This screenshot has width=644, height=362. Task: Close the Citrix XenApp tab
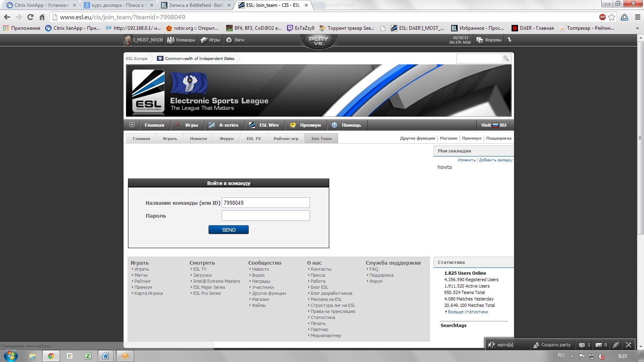[74, 5]
